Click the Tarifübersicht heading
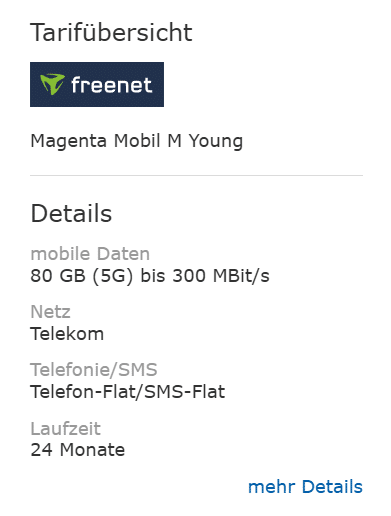Screen dimensions: 391x516 point(111,33)
